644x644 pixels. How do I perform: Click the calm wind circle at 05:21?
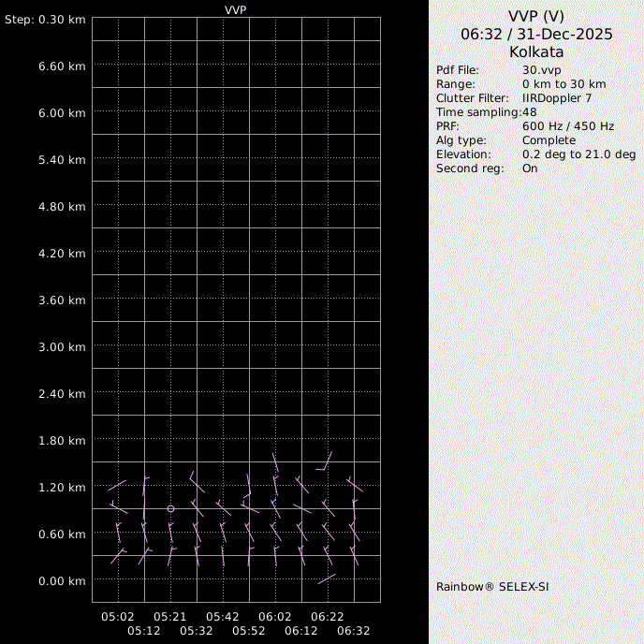click(170, 508)
